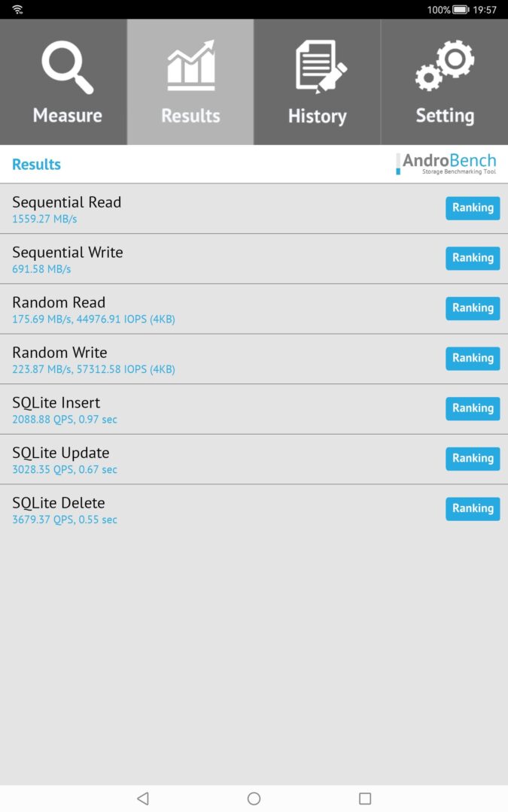The image size is (508, 812).
Task: Switch to the Measure tab label
Action: (68, 115)
